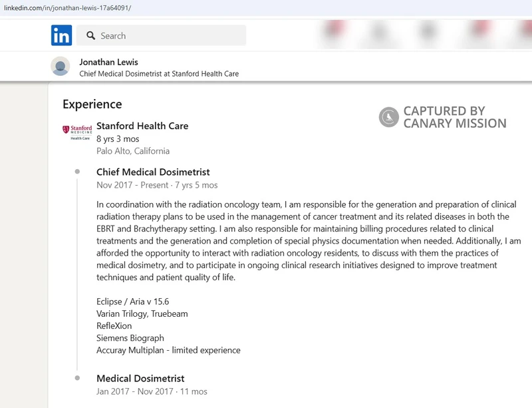Click the Stanford Medicine company logo
The height and width of the screenshot is (408, 532).
tap(77, 132)
